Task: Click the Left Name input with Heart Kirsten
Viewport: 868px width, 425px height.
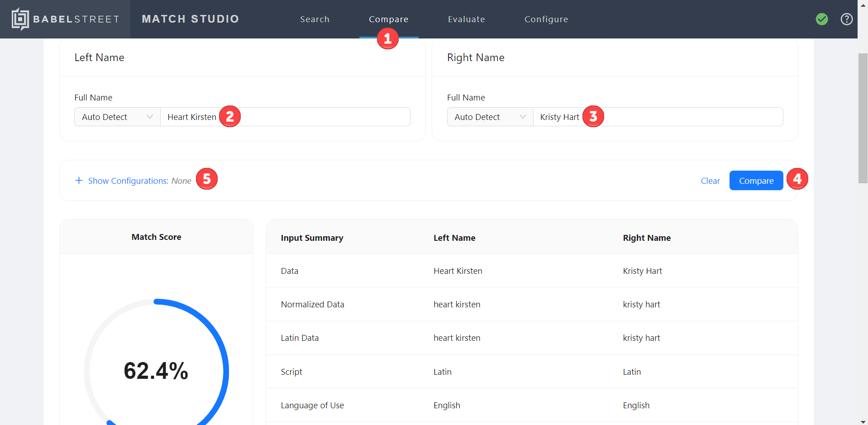Action: click(x=285, y=117)
